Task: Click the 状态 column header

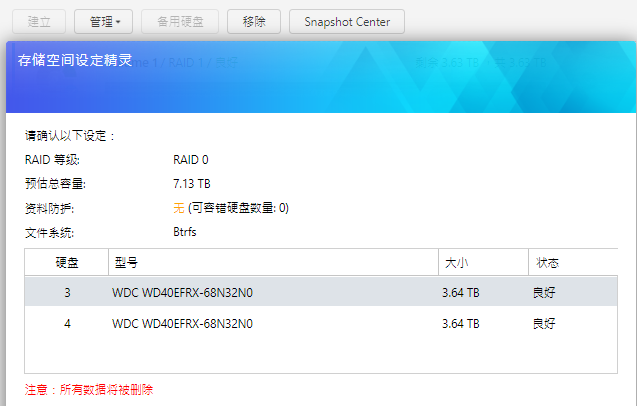Action: coord(547,263)
